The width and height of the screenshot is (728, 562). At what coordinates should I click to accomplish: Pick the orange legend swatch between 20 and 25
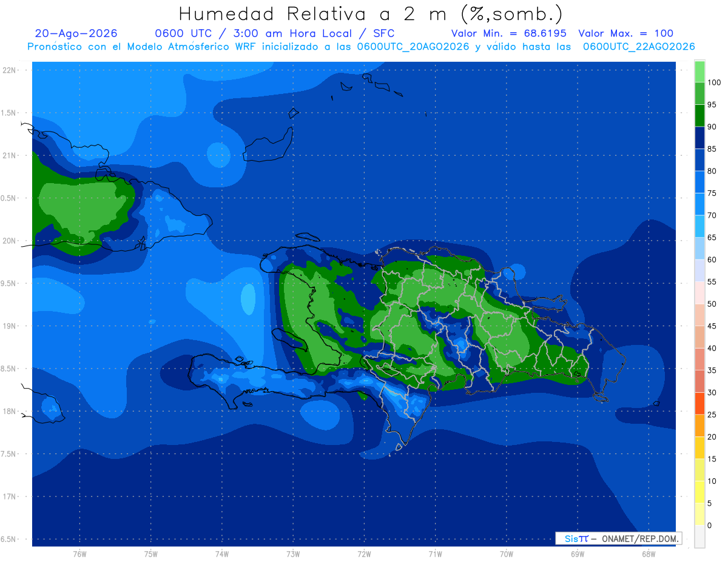coord(699,426)
